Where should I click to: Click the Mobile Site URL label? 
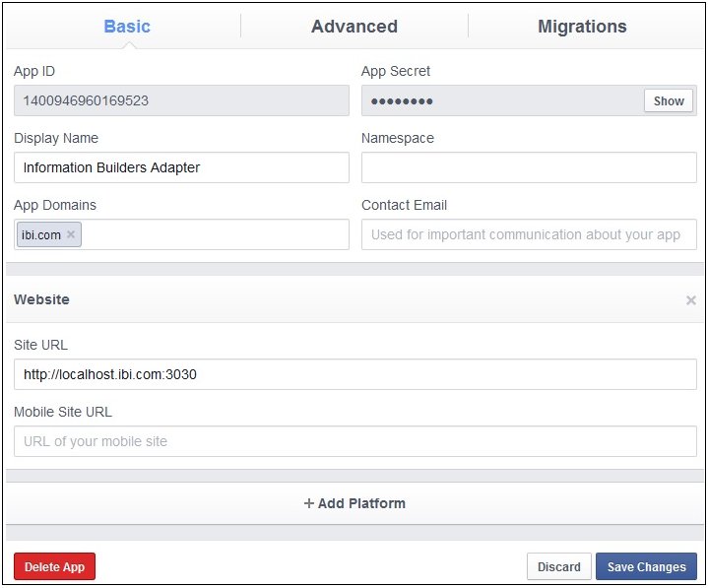click(x=63, y=412)
